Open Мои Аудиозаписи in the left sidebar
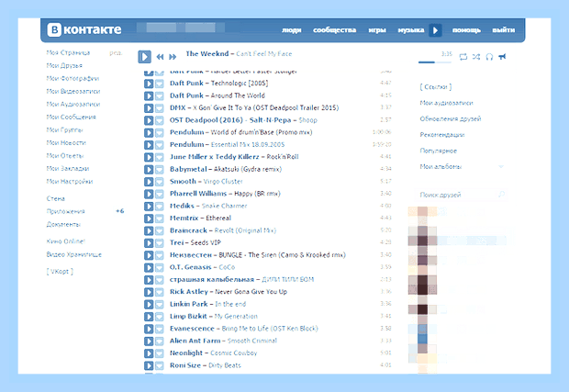 coord(73,104)
